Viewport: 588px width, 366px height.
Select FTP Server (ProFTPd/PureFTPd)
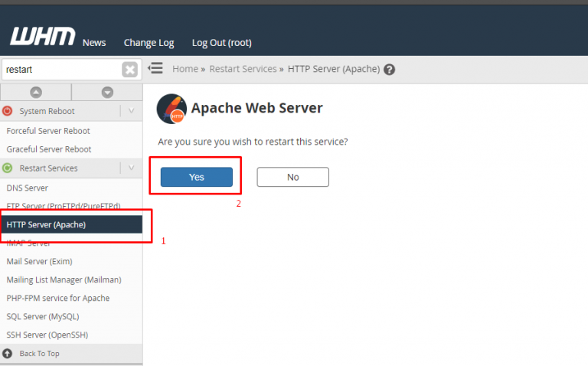tap(64, 206)
